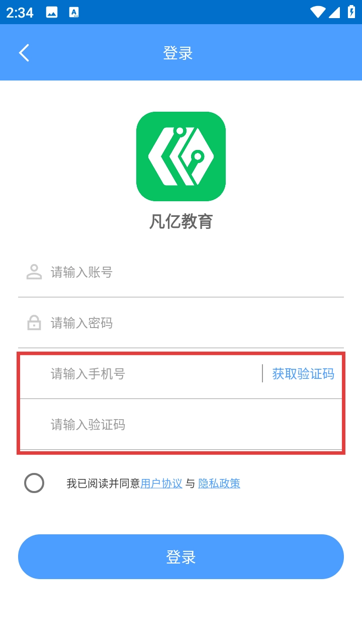Click the user profile icon beside 请输入账号
The height and width of the screenshot is (644, 362).
34,272
